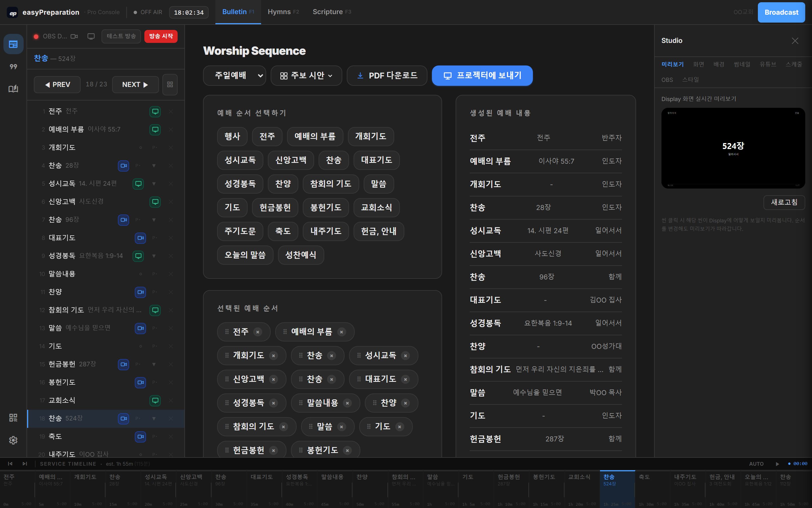Toggle display icon on 예배의 부름 row
Viewport: 812px width, 508px height.
(x=155, y=129)
